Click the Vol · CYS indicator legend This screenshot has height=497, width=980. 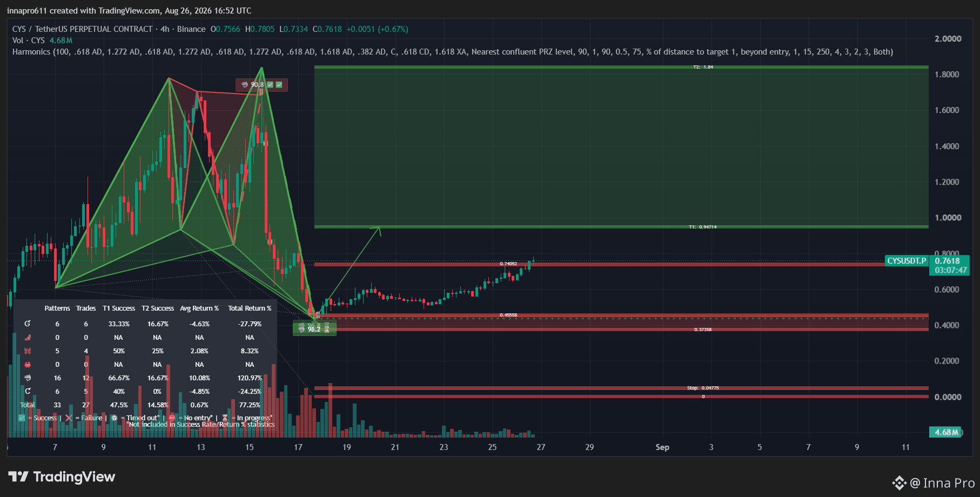(42, 41)
